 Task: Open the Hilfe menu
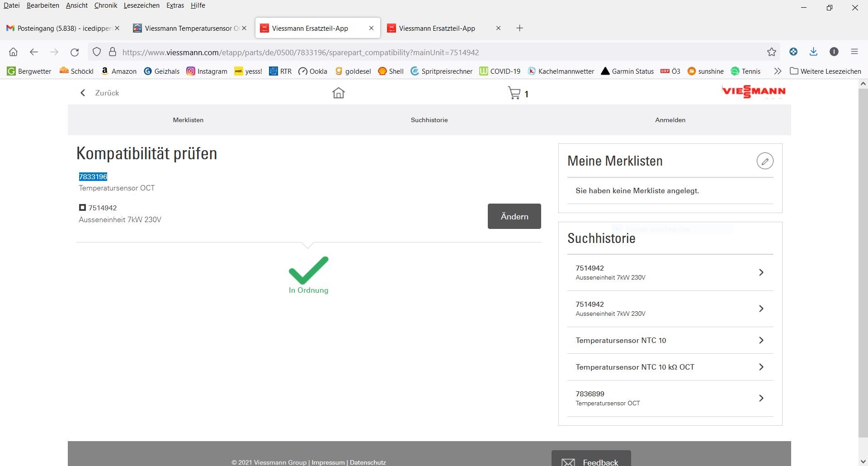[198, 5]
